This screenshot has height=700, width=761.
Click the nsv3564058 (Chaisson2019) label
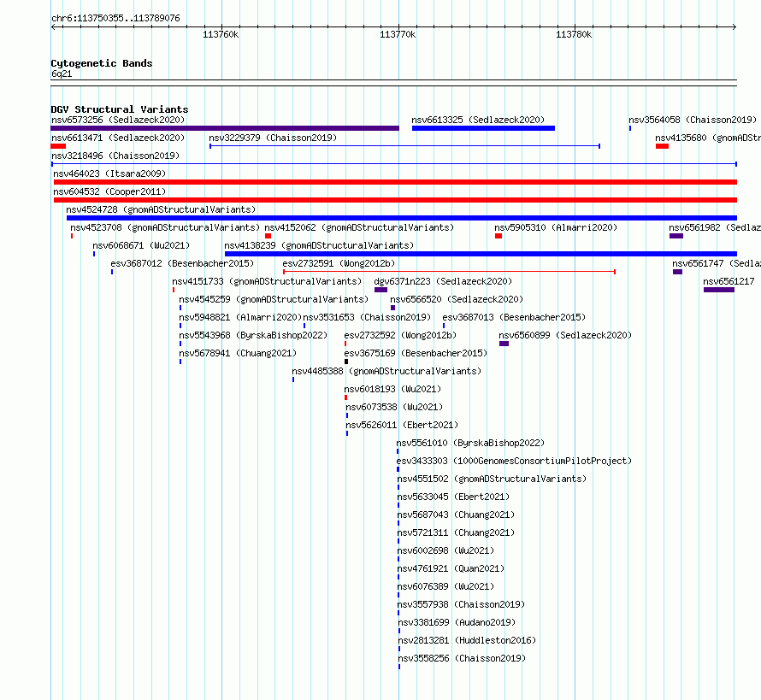pyautogui.click(x=693, y=120)
